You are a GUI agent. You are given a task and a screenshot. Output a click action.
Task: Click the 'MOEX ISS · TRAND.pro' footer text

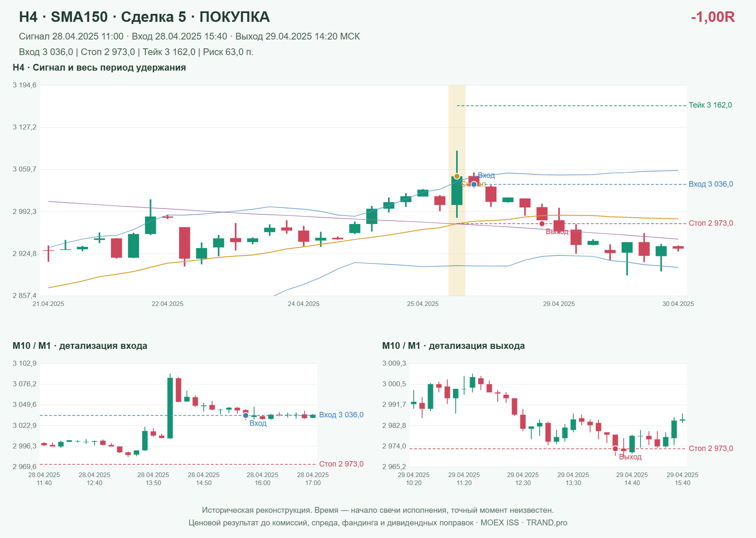(x=524, y=523)
